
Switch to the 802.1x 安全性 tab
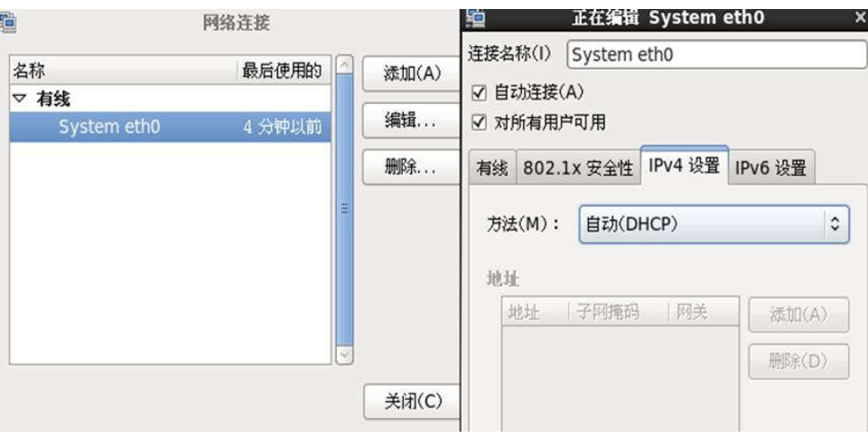[x=578, y=168]
